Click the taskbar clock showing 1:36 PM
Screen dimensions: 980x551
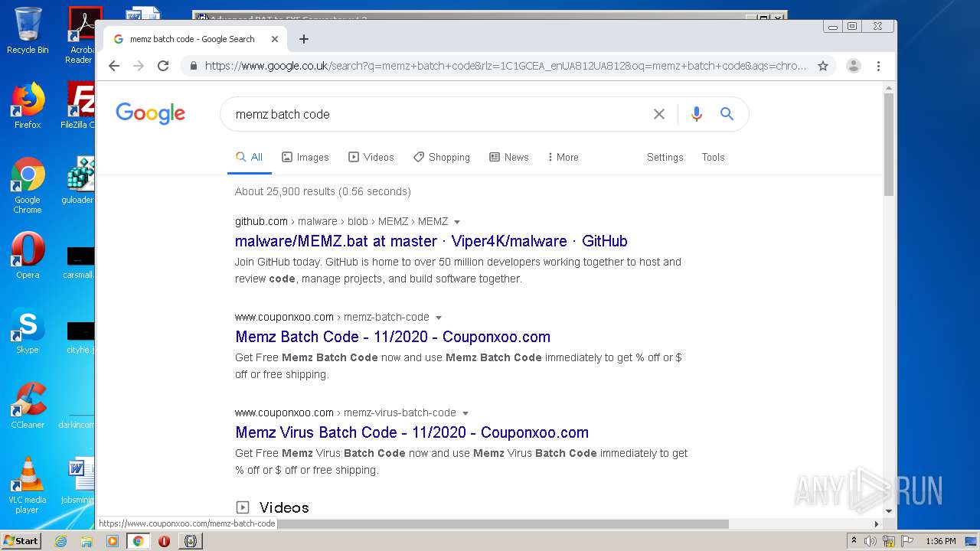click(x=940, y=541)
